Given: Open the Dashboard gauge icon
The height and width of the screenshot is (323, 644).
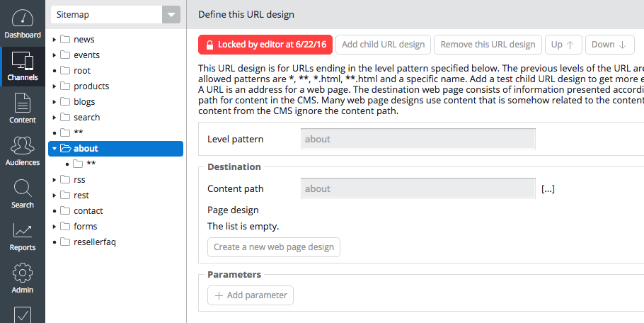Looking at the screenshot, I should coord(22,18).
